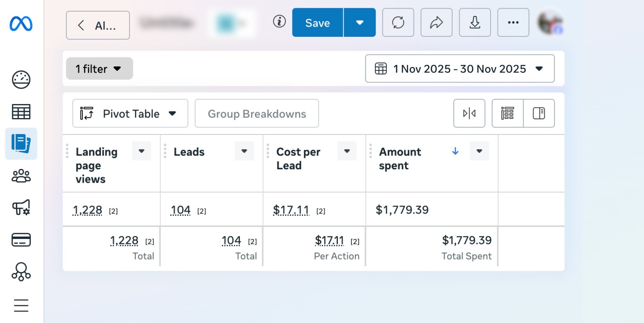Screen dimensions: 644x323
Task: Toggle the split columns mirror button
Action: [469, 113]
